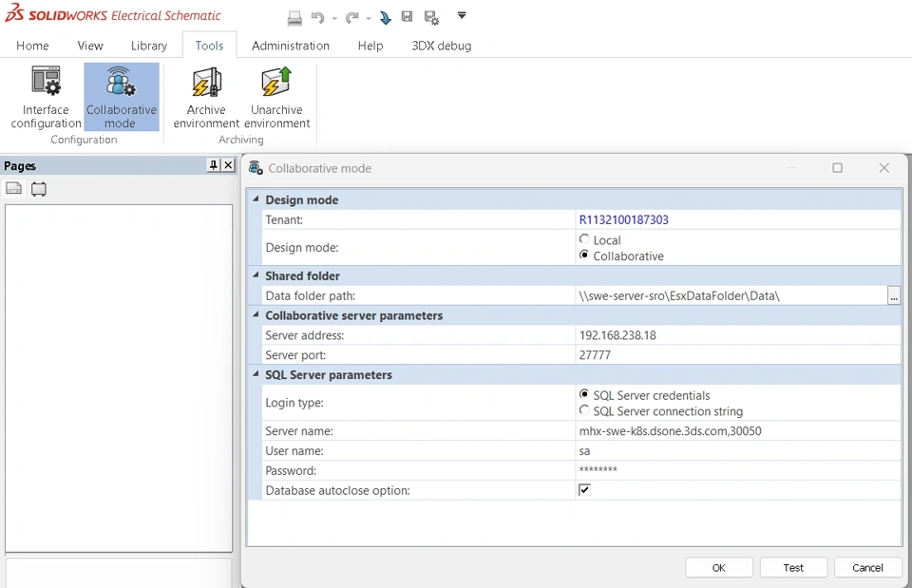Pin the Pages panel
Viewport: 912px width, 588px height.
214,165
